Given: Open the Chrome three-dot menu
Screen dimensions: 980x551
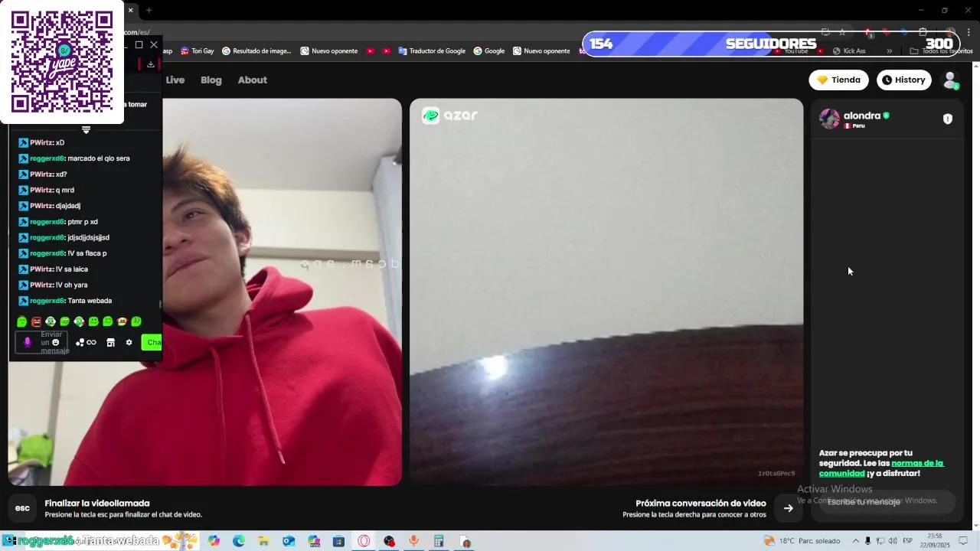Looking at the screenshot, I should coord(969,32).
